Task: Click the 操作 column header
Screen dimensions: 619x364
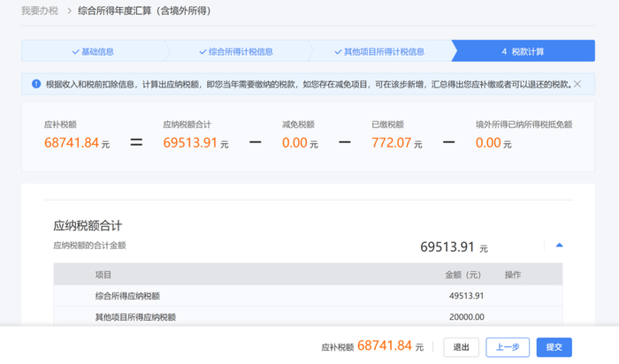Action: point(513,275)
